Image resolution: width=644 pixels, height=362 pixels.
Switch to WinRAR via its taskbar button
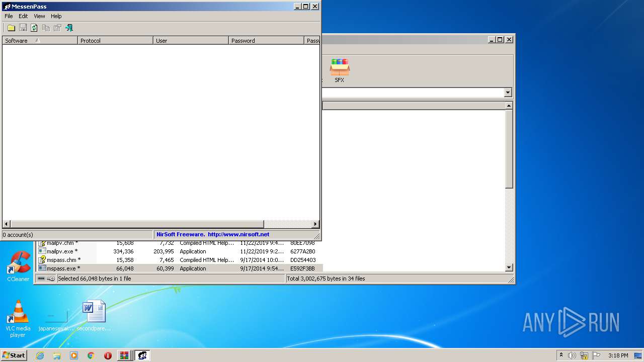[124, 355]
